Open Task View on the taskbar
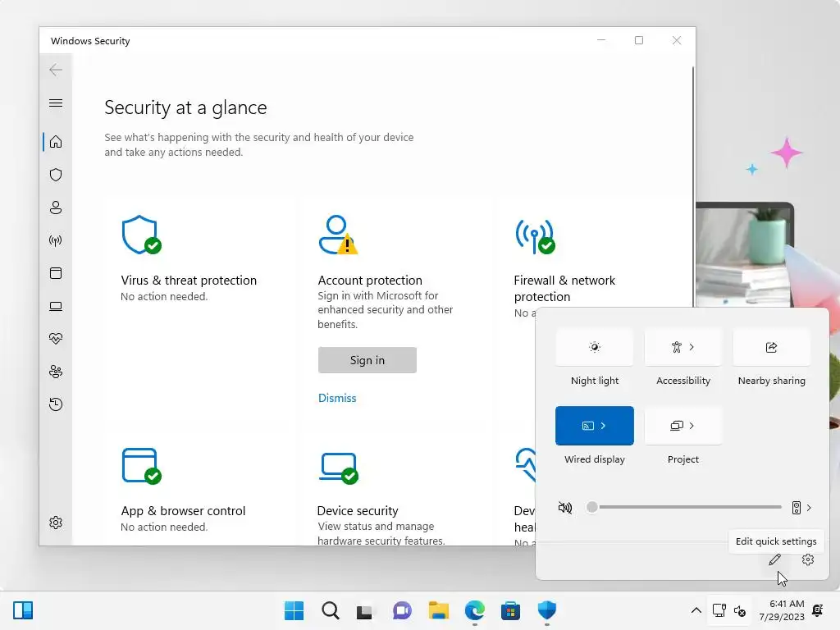 (364, 611)
